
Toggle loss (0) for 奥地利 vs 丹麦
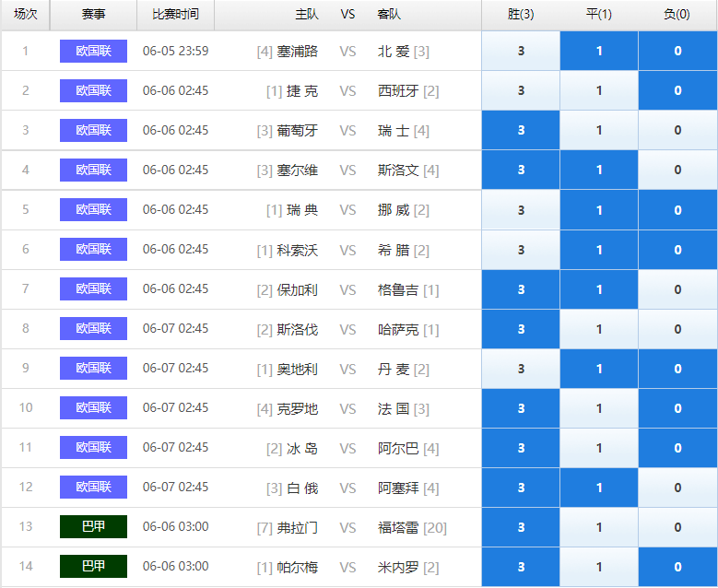(677, 369)
